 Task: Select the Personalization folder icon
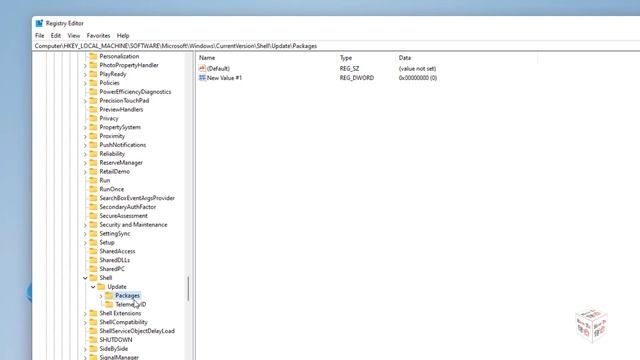(x=93, y=56)
